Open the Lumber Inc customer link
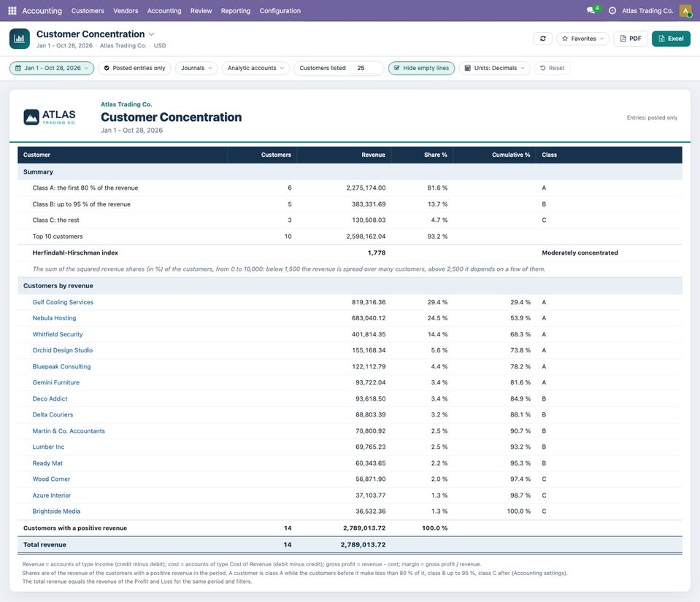The height and width of the screenshot is (602, 700). click(x=48, y=447)
